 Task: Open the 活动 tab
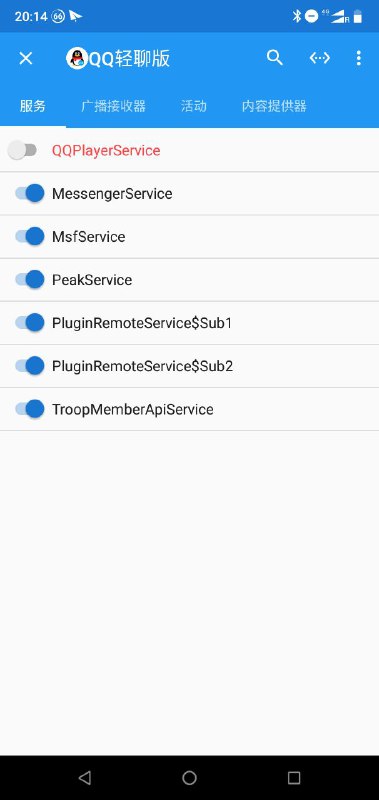[x=194, y=106]
